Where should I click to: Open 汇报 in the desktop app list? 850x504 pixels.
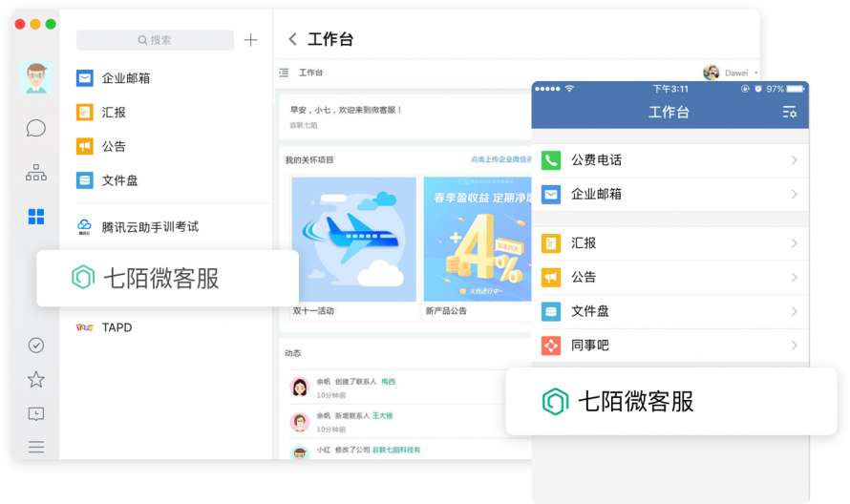point(101,113)
